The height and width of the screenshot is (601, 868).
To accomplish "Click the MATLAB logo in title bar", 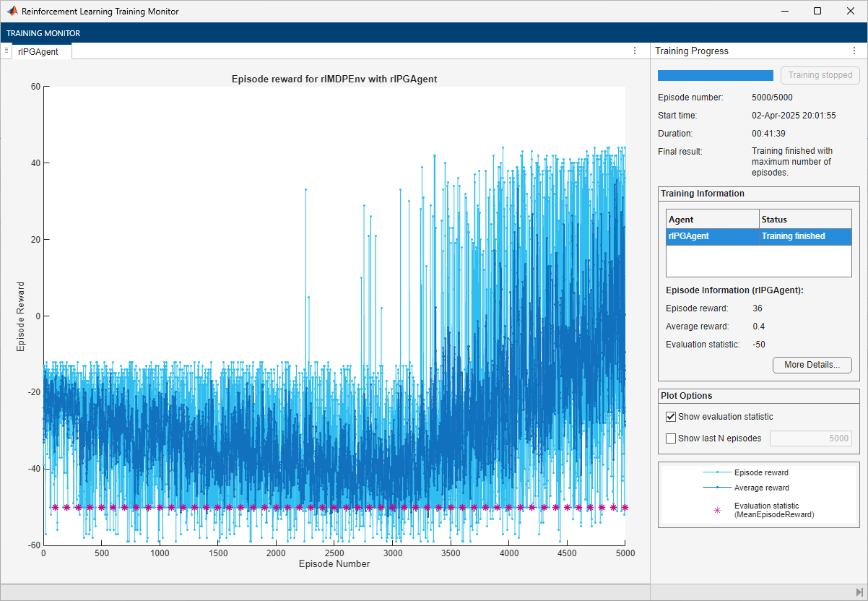I will click(x=12, y=12).
